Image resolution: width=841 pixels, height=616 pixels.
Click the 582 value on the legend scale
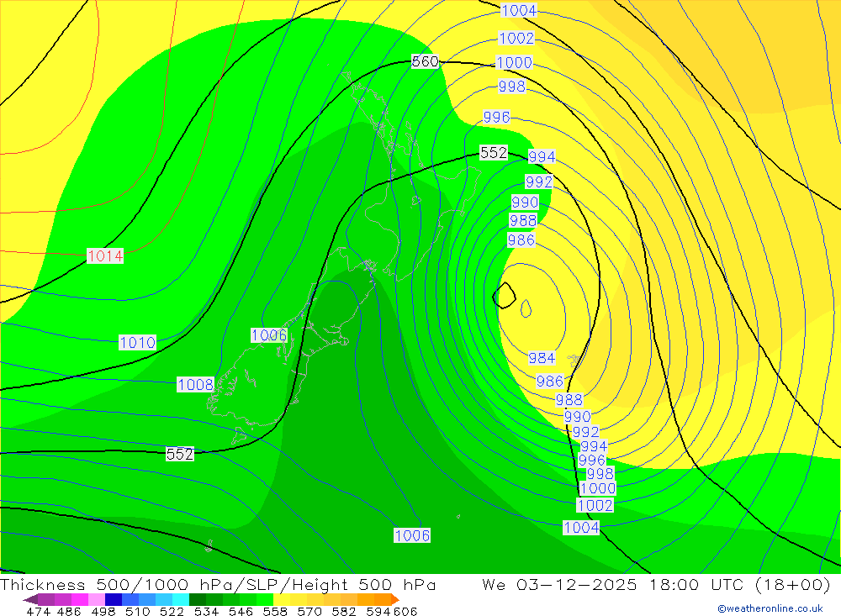[x=344, y=611]
